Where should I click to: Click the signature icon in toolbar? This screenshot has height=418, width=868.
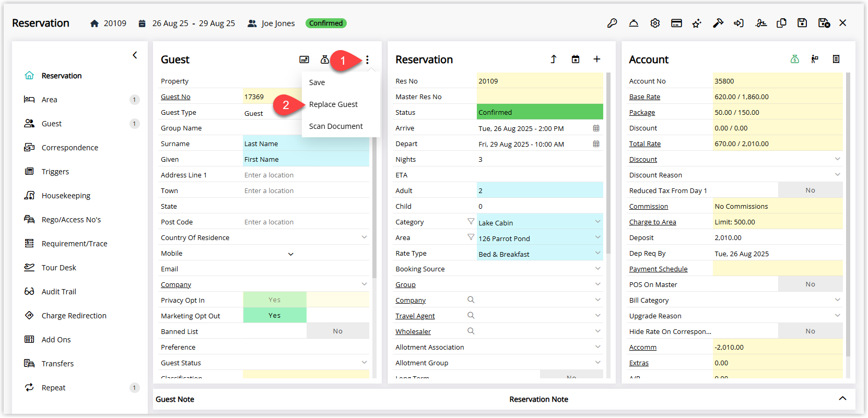click(x=761, y=23)
